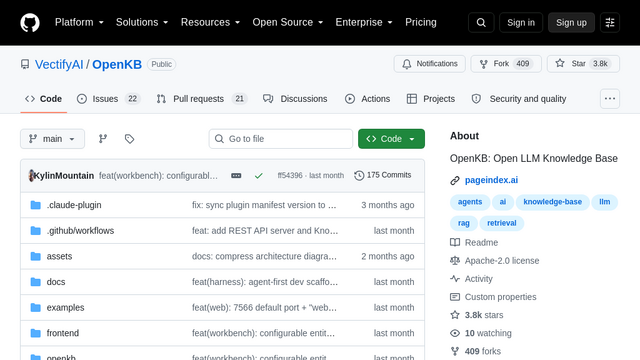This screenshot has height=360, width=640.
Task: View tags via the tag icon
Action: [x=129, y=139]
